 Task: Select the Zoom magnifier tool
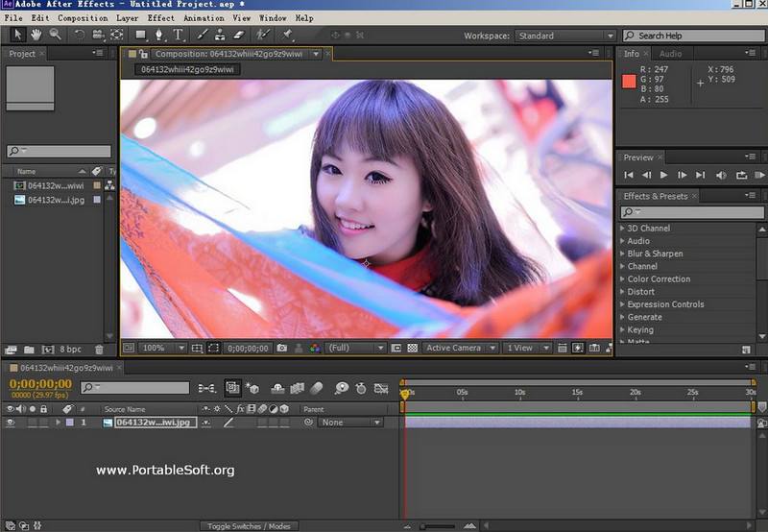(55, 35)
